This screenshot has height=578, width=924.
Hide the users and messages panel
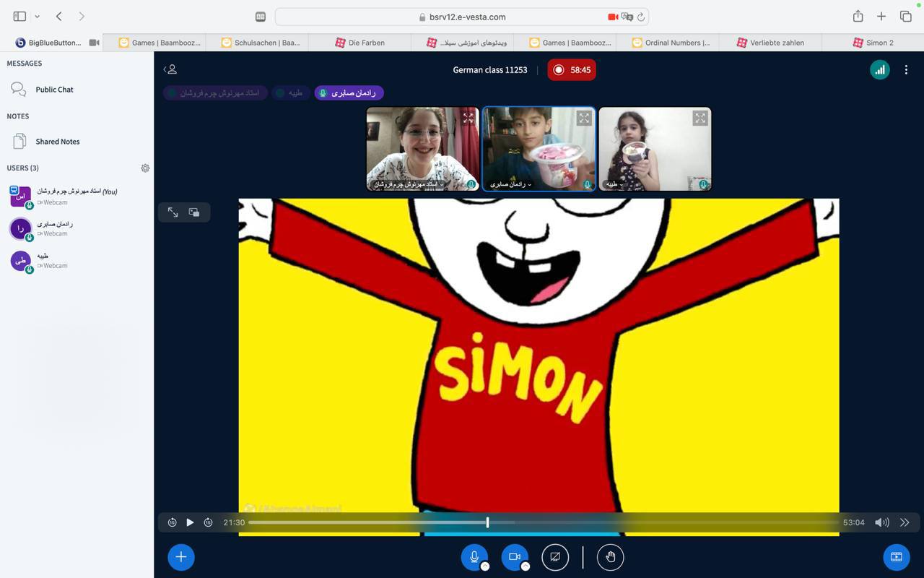[x=170, y=69]
